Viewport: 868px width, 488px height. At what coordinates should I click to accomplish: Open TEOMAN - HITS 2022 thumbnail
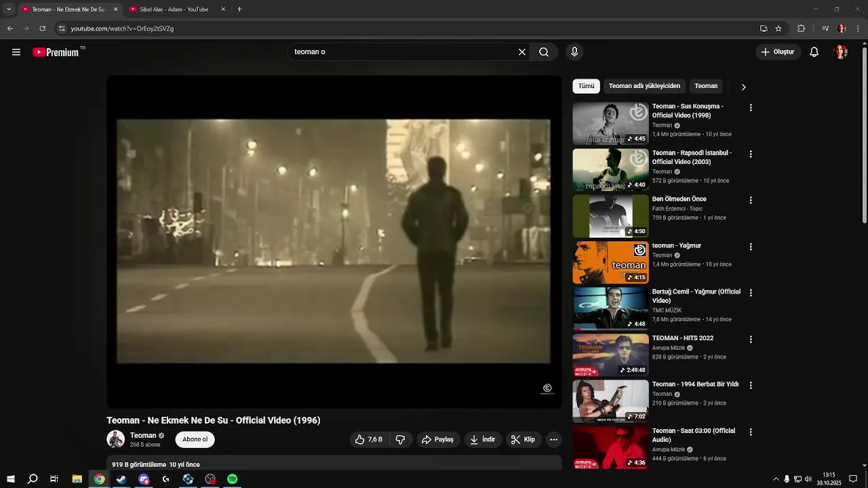[x=610, y=355]
